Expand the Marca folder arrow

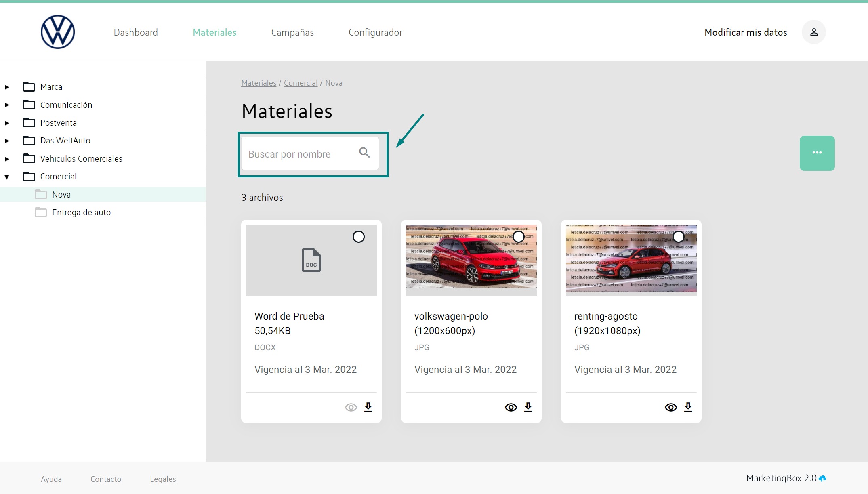coord(7,87)
